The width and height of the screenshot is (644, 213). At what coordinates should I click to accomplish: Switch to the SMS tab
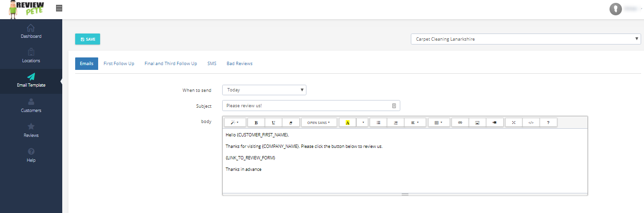[x=212, y=64]
